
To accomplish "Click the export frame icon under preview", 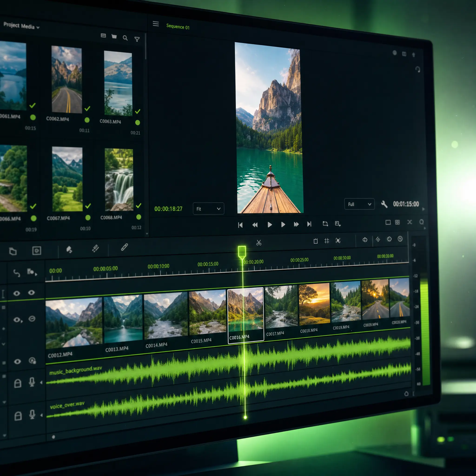I will coord(338,224).
